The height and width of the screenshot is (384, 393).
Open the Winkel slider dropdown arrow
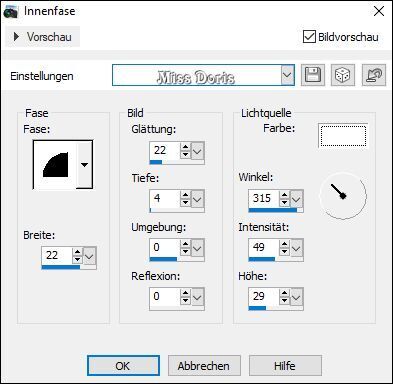tap(296, 199)
